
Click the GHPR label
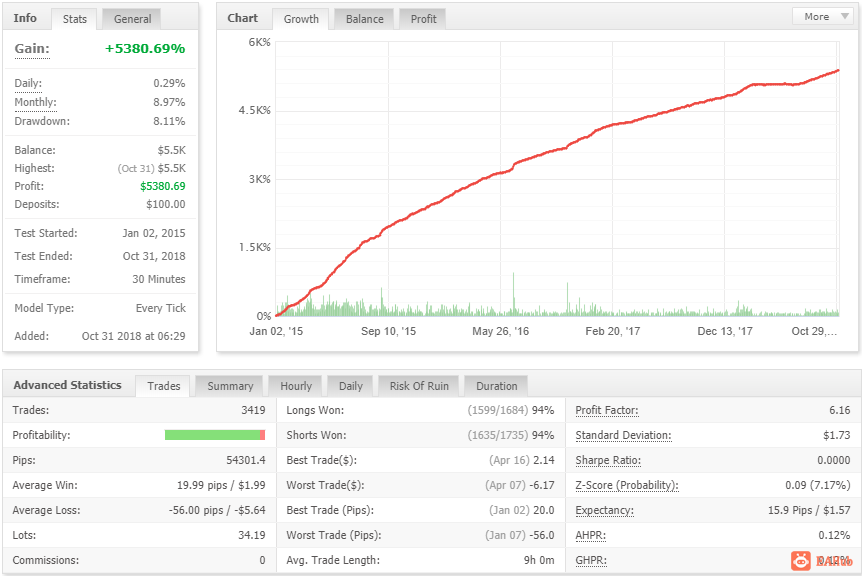[x=591, y=560]
